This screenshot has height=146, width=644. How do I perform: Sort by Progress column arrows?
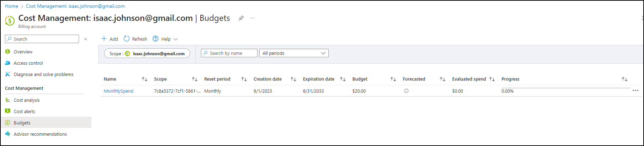(x=625, y=79)
